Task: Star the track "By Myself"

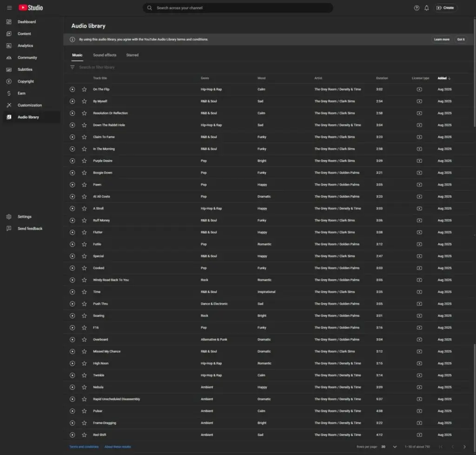Action: [84, 101]
